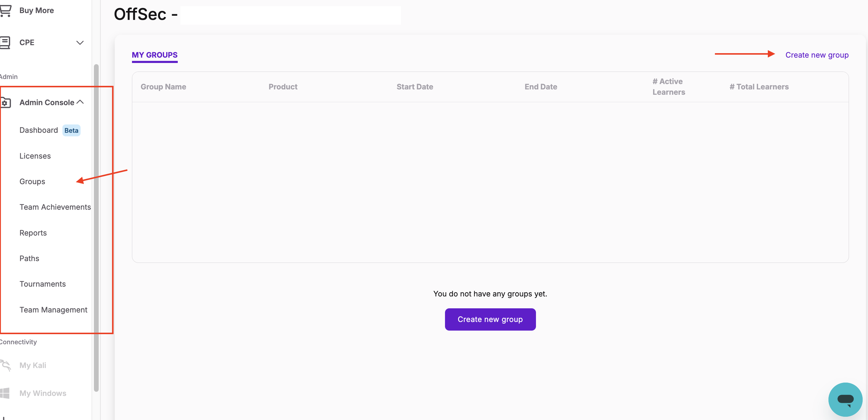The image size is (868, 420).
Task: Expand the CPE menu chevron
Action: tap(80, 43)
